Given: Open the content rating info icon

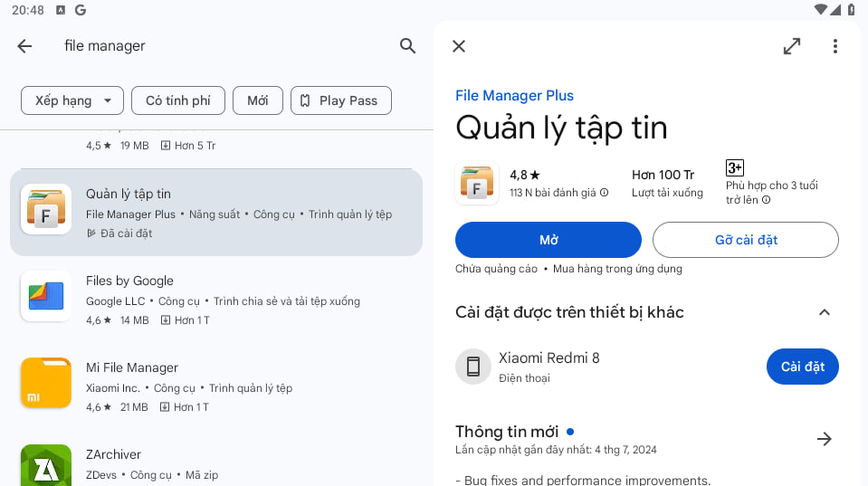Looking at the screenshot, I should coord(766,200).
